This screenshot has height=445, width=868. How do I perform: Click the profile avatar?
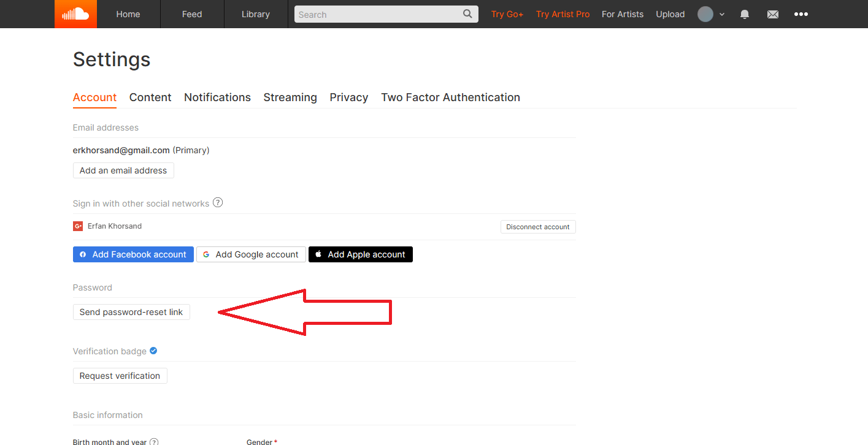point(705,14)
